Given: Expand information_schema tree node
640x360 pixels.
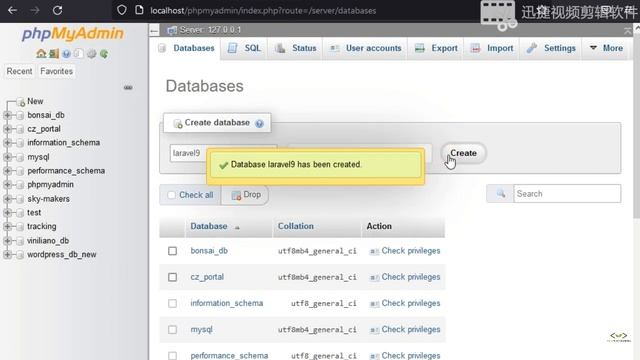Looking at the screenshot, I should pyautogui.click(x=7, y=143).
